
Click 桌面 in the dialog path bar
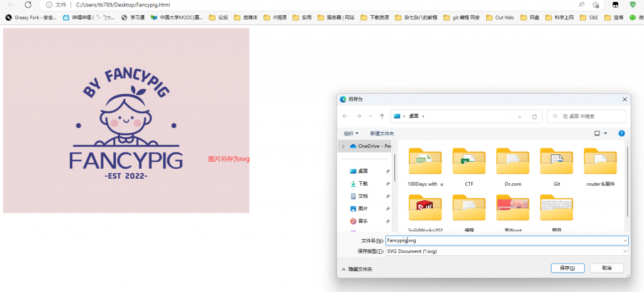tap(414, 116)
